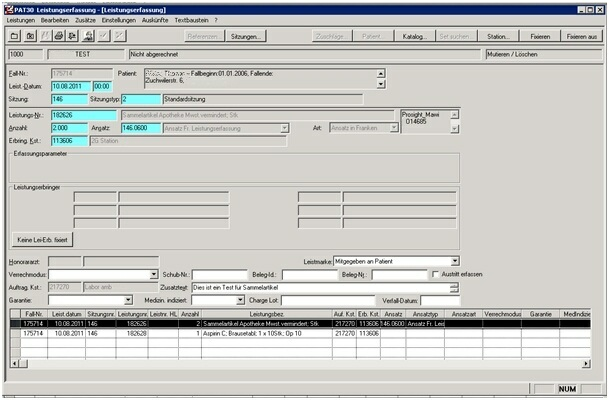Open the Zusätze menu
Viewport: 609px width, 400px height.
pyautogui.click(x=85, y=20)
